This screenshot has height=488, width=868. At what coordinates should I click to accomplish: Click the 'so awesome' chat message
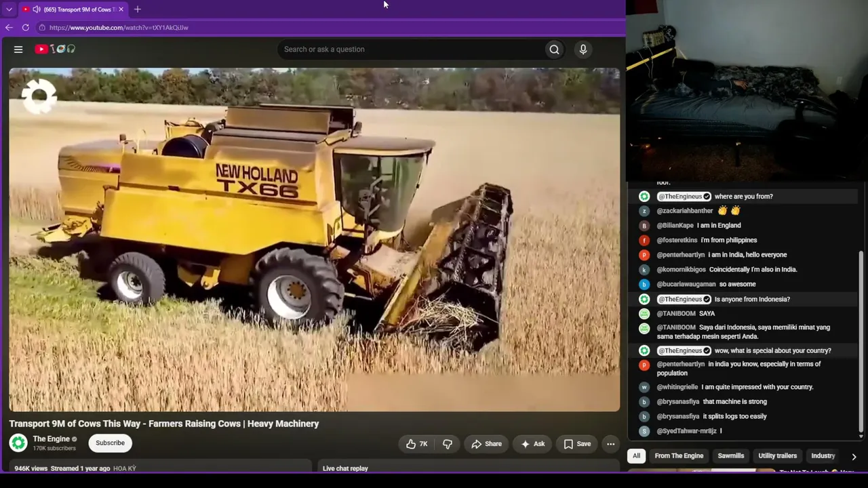(x=737, y=284)
